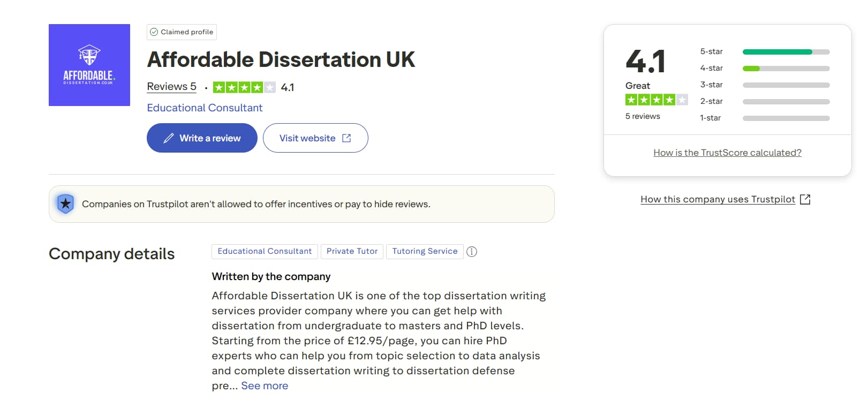Click the external link icon beside Visit website
The width and height of the screenshot is (868, 400).
(346, 138)
